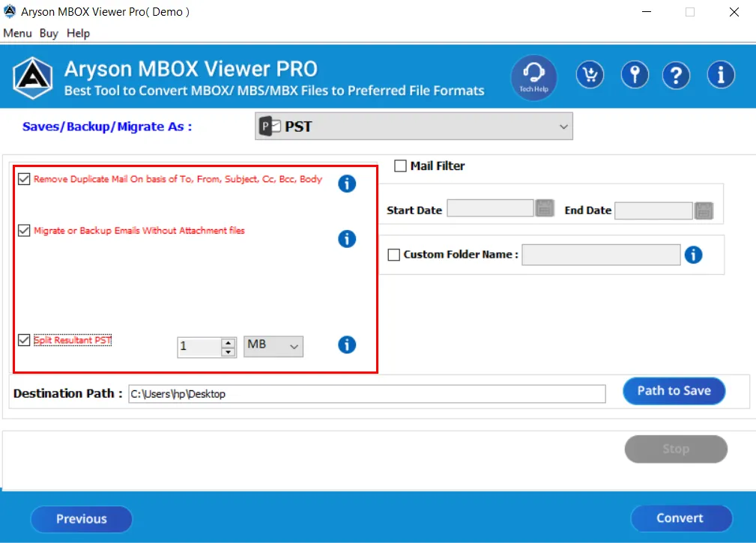Go back with the Previous button
Viewport: 756px width, 543px height.
82,519
